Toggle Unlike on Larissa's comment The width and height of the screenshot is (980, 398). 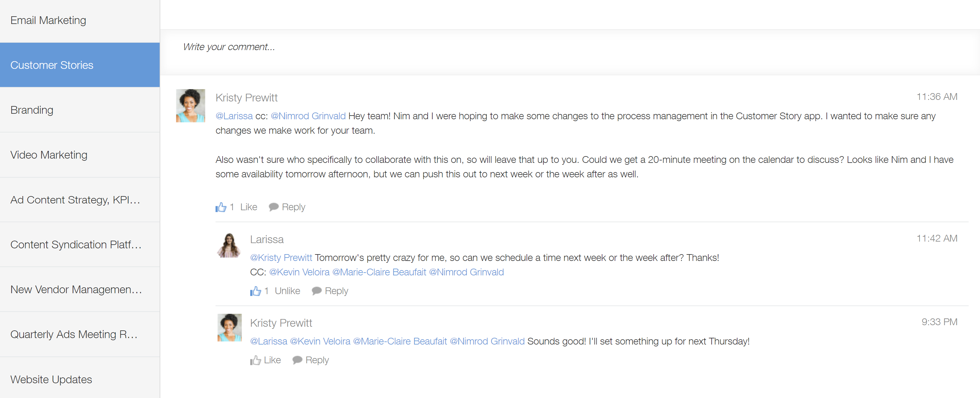pyautogui.click(x=287, y=291)
